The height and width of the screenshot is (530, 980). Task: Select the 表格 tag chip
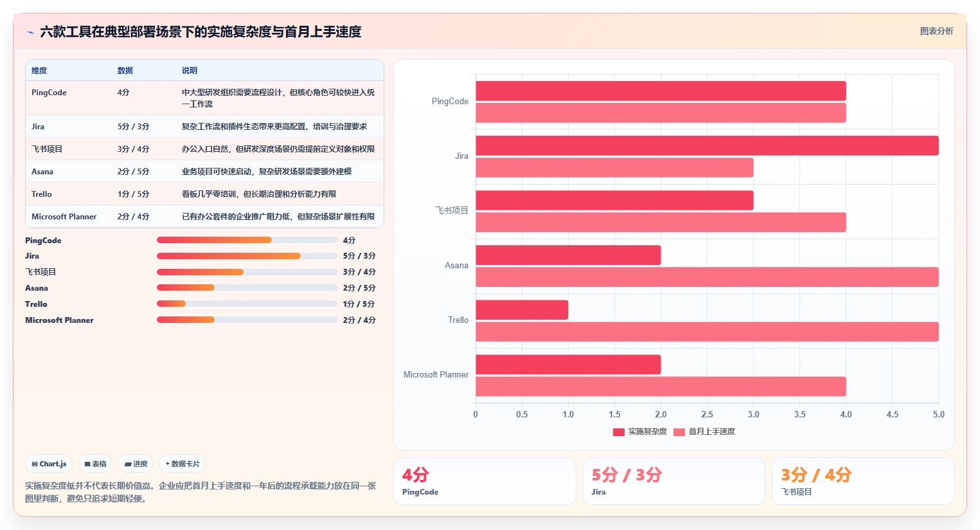tap(95, 464)
